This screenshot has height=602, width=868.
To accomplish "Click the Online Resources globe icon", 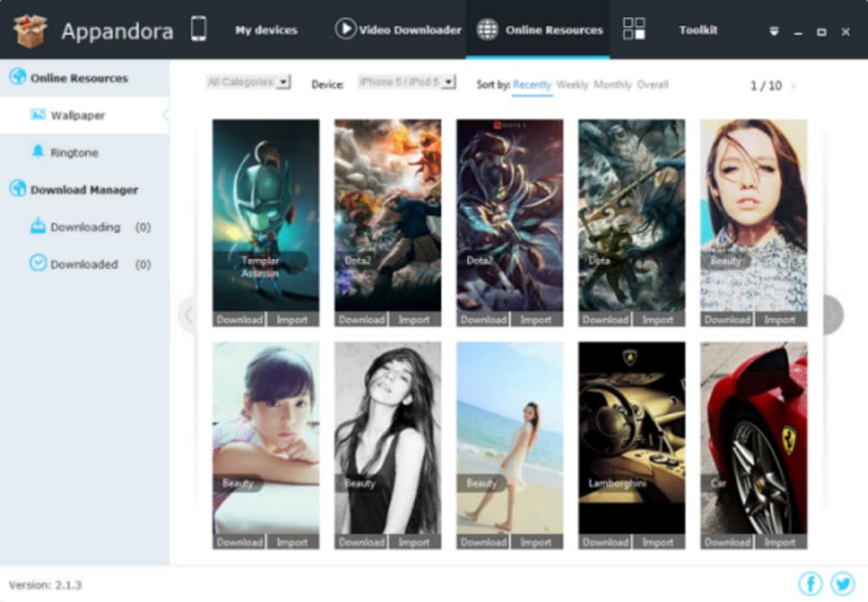I will tap(488, 29).
